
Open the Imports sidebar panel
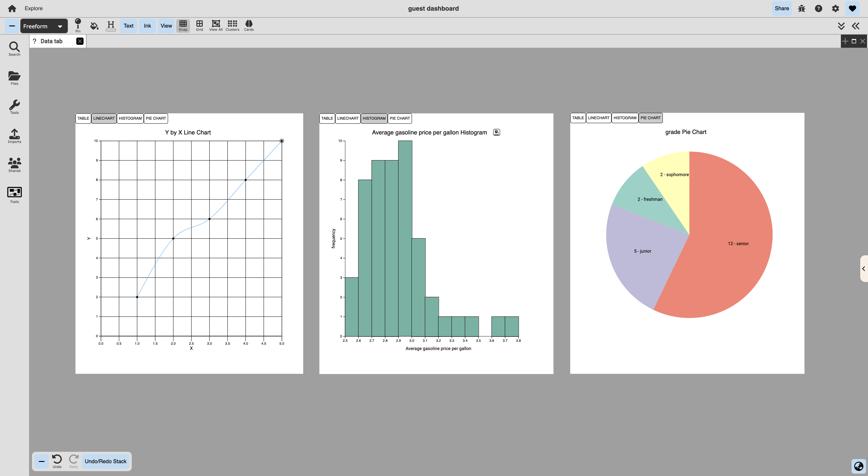coord(15,136)
